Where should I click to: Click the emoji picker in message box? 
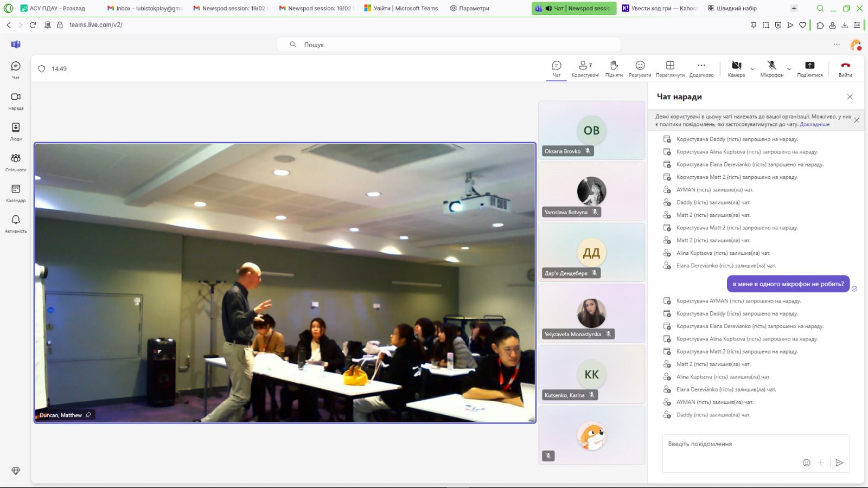[x=806, y=463]
